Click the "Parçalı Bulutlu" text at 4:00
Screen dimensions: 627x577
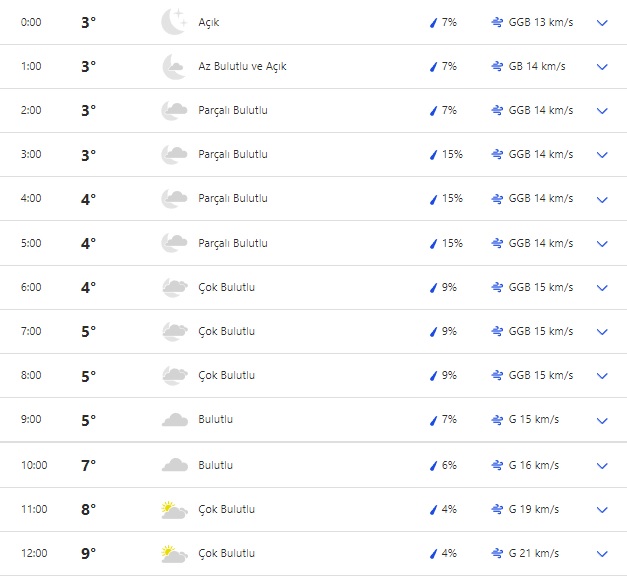point(233,199)
